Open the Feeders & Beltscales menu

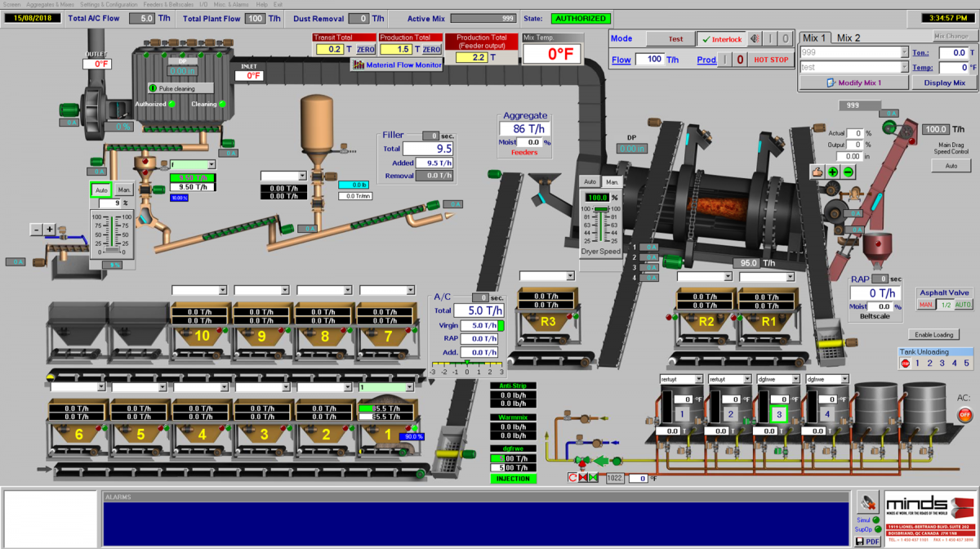[x=168, y=4]
